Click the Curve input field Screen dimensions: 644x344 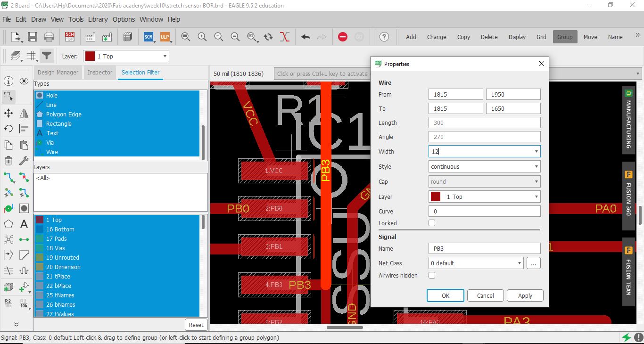485,211
